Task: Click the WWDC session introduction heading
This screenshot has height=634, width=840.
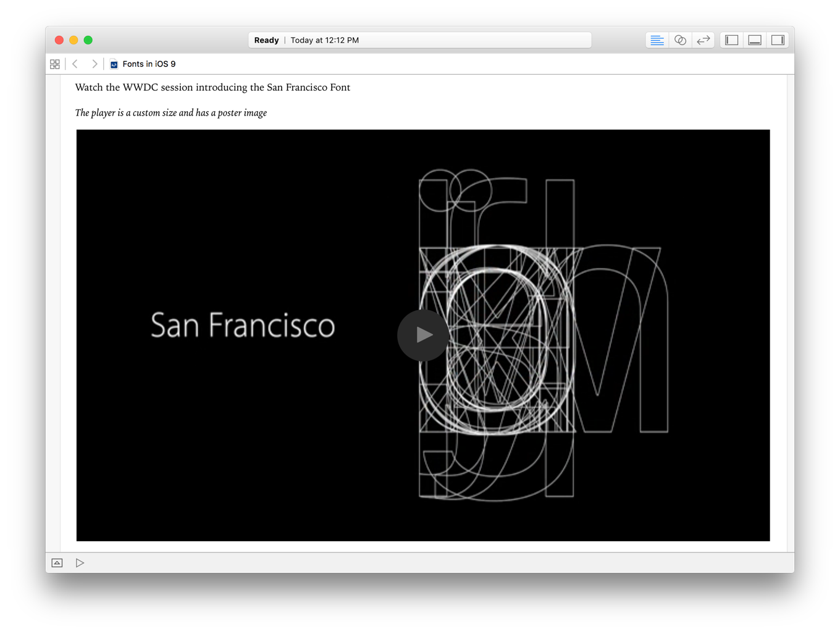Action: (x=212, y=87)
